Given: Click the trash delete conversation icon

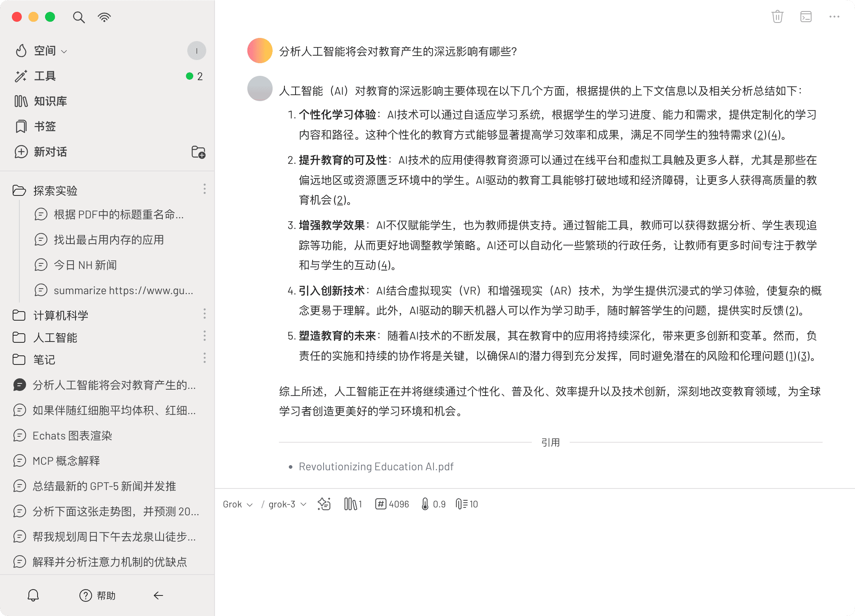Looking at the screenshot, I should click(777, 17).
